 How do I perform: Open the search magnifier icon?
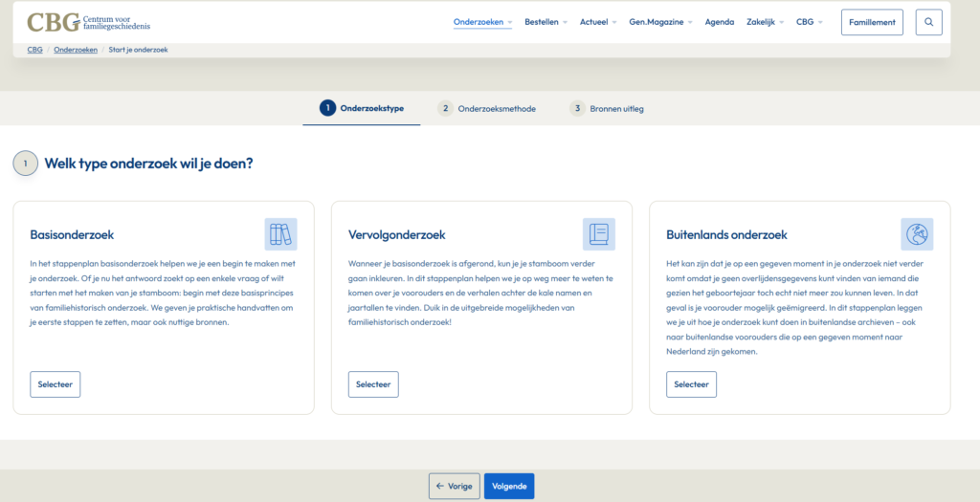(928, 22)
